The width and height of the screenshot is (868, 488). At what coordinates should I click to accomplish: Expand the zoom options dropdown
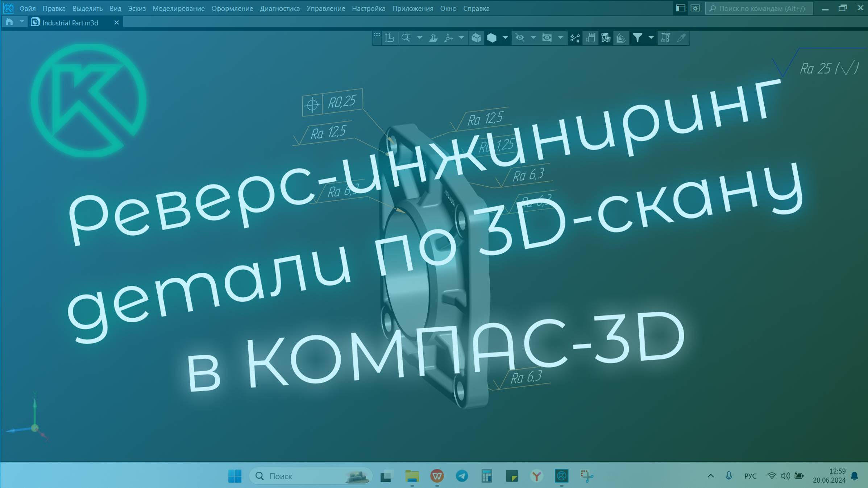(419, 38)
